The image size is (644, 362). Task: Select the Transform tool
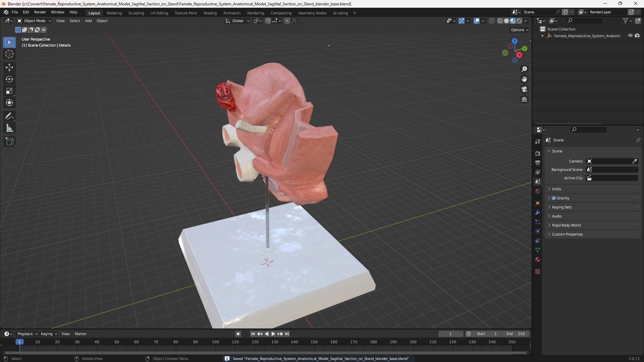click(9, 103)
